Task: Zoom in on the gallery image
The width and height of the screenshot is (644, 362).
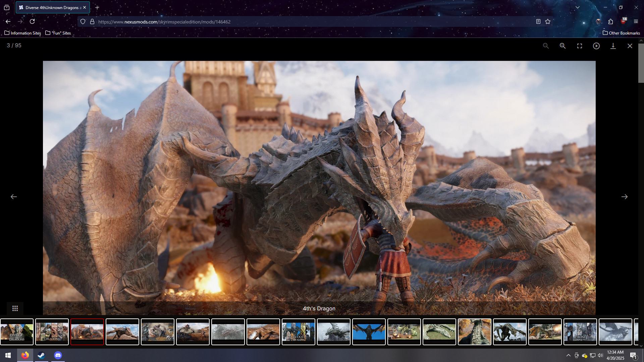Action: coord(562,46)
